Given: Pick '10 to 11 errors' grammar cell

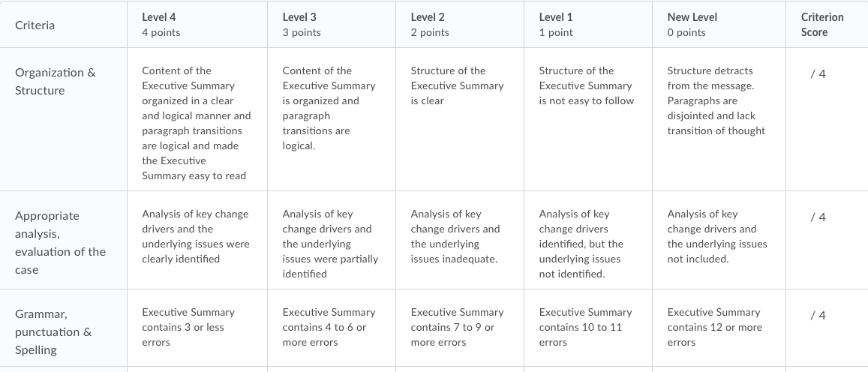Looking at the screenshot, I should (588, 328).
